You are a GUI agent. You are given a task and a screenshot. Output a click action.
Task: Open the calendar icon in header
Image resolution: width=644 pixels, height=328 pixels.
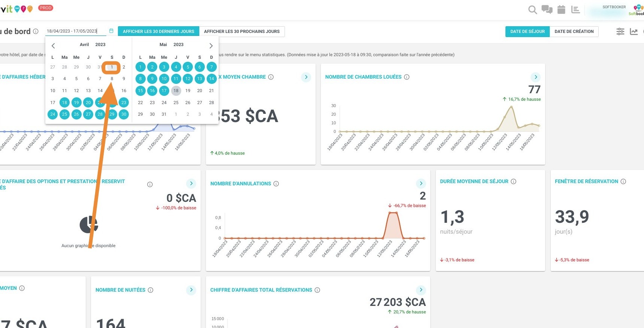point(561,10)
